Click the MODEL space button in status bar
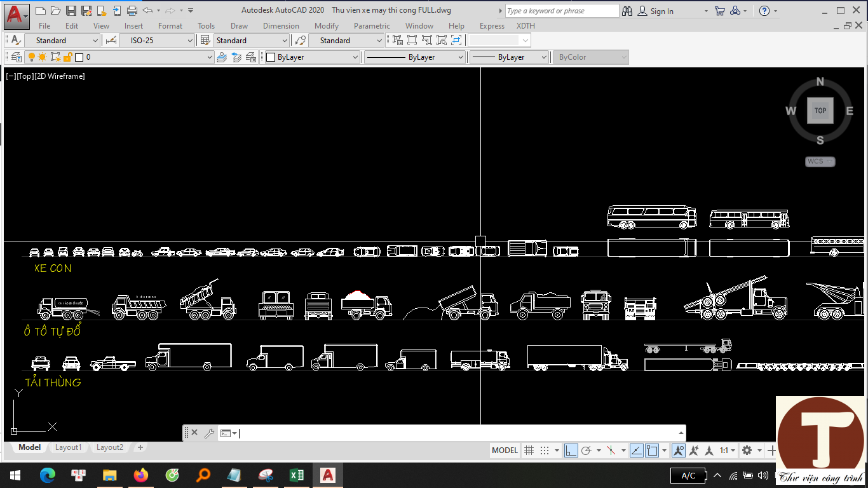 click(x=505, y=451)
